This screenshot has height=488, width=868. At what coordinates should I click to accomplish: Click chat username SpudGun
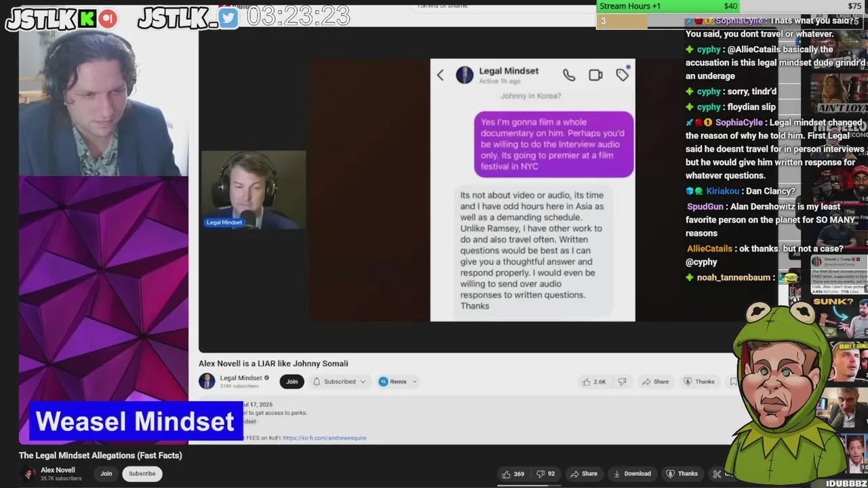pyautogui.click(x=705, y=206)
